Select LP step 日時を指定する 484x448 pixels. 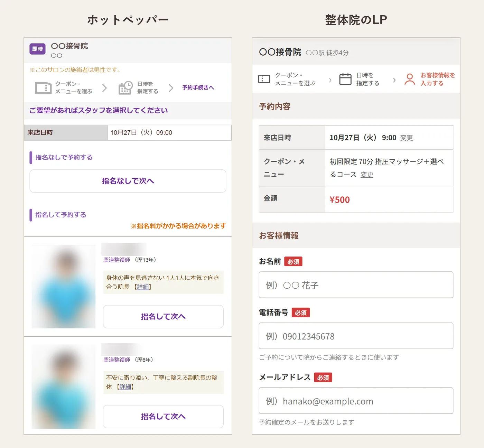tap(367, 79)
